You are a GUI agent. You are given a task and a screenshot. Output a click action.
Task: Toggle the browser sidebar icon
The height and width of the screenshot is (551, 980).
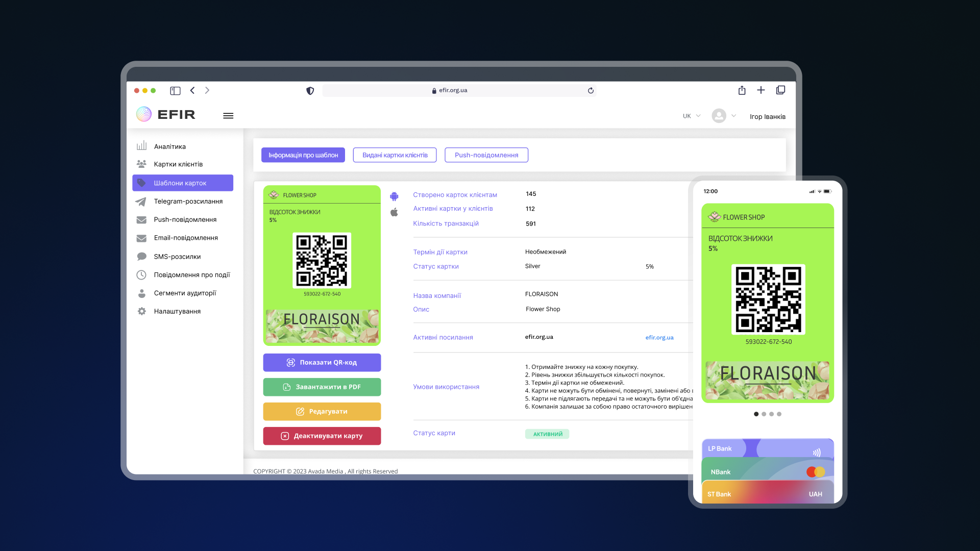tap(175, 91)
